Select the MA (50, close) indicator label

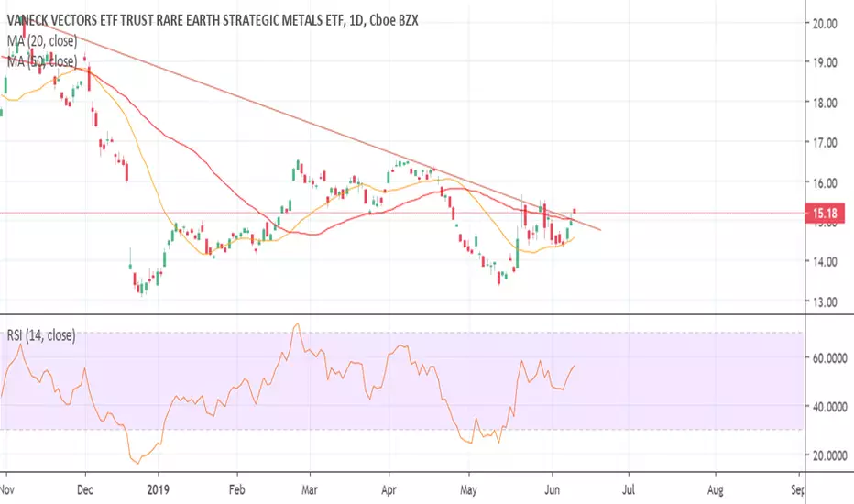coord(42,61)
